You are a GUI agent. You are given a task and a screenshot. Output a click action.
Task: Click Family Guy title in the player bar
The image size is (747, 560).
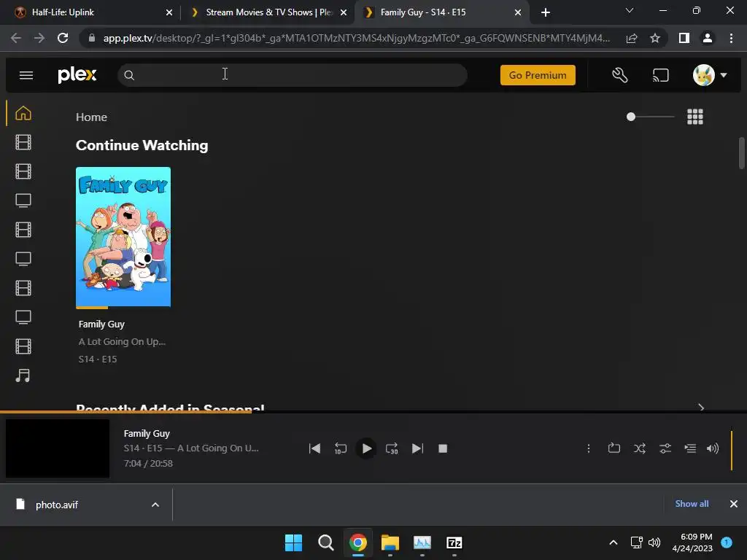(x=147, y=434)
